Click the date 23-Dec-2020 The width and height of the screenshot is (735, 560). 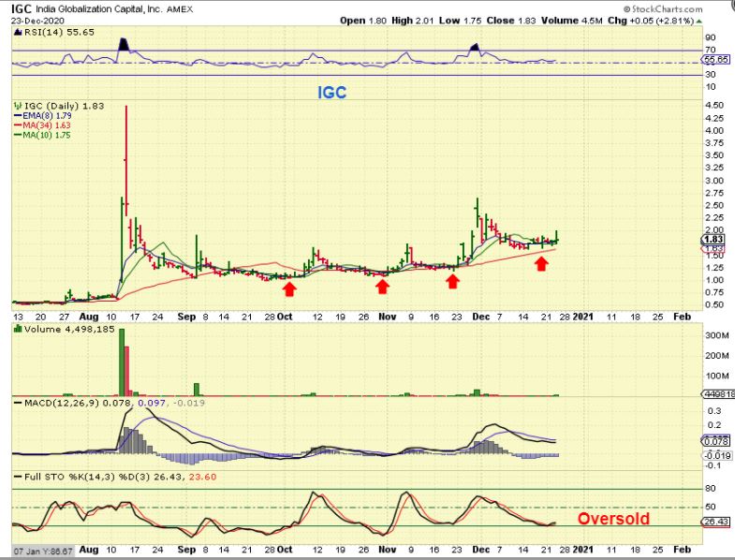(x=38, y=22)
